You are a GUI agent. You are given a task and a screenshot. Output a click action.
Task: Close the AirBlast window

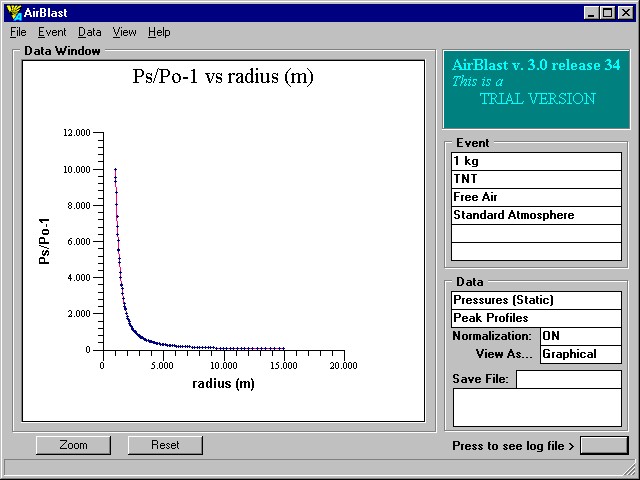[625, 13]
